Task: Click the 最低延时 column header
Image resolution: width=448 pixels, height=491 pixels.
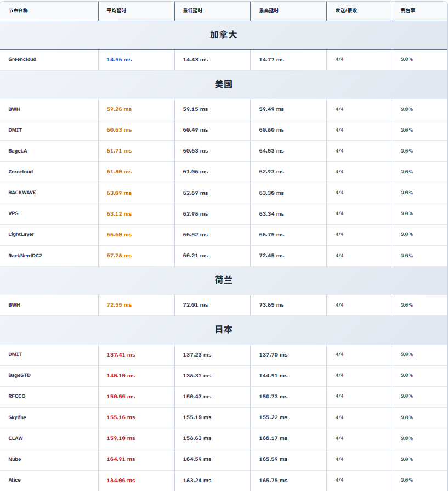Action: [191, 10]
